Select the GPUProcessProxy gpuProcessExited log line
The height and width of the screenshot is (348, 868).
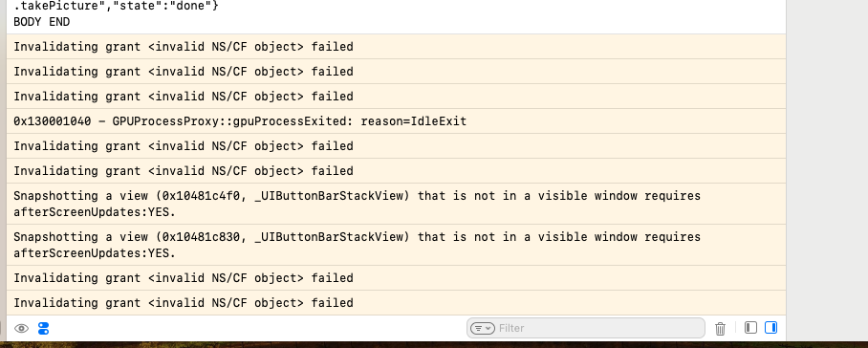tap(397, 121)
